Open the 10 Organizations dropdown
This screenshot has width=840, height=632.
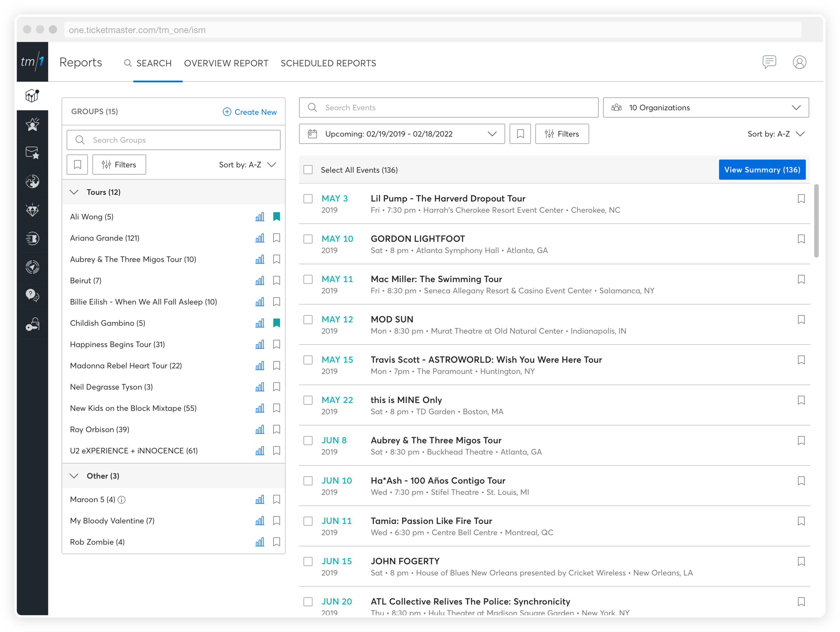click(x=706, y=108)
